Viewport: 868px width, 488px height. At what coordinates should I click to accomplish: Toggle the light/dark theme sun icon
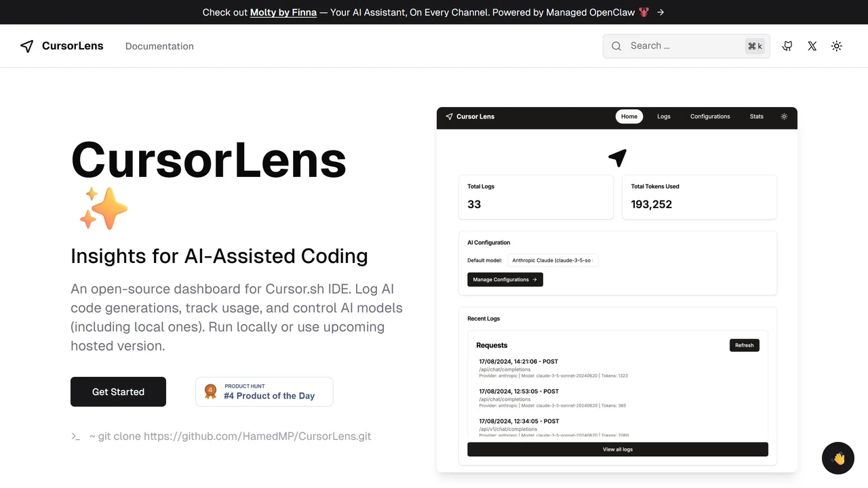click(x=837, y=46)
